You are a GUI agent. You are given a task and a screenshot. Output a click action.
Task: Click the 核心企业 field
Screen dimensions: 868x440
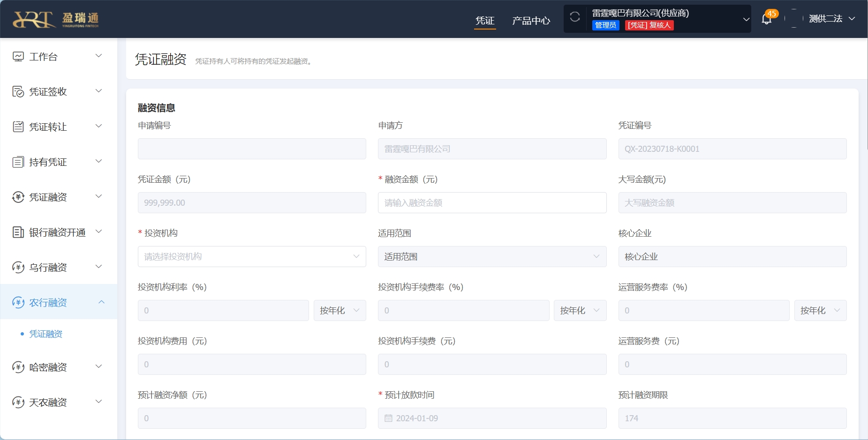732,256
